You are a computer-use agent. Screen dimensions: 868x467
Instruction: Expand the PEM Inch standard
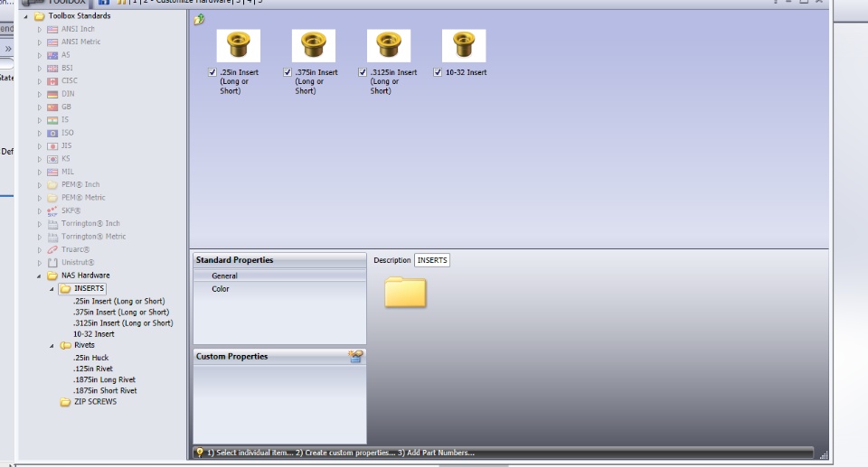[39, 185]
